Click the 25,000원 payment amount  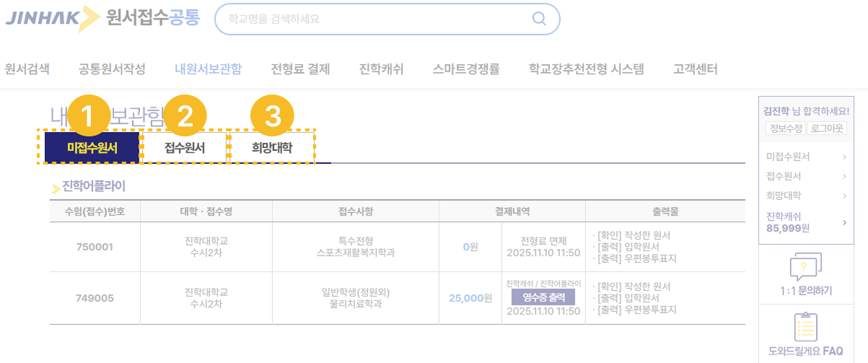(x=470, y=298)
